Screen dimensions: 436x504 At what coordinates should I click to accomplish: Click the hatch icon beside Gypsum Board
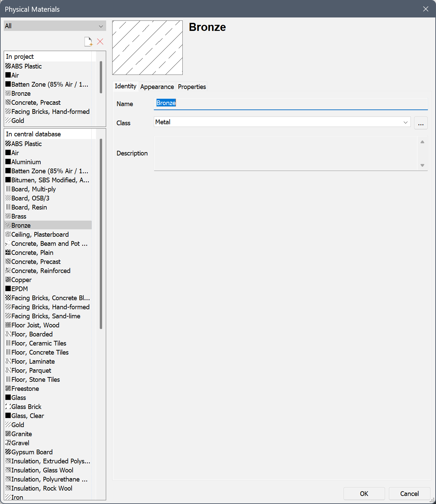[8, 452]
